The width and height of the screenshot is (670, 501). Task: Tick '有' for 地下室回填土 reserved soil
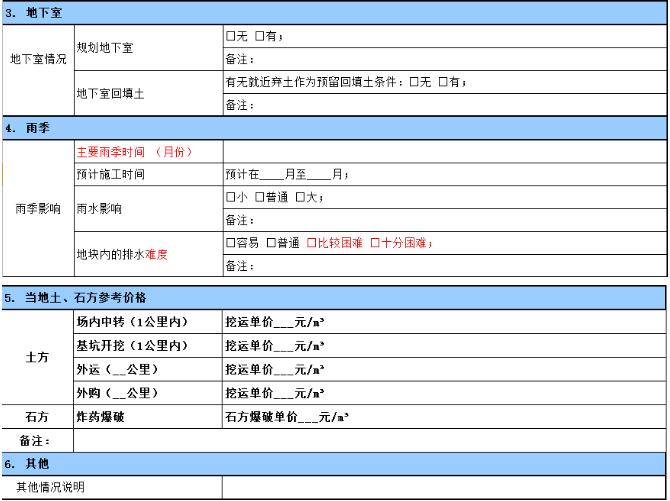pos(442,82)
